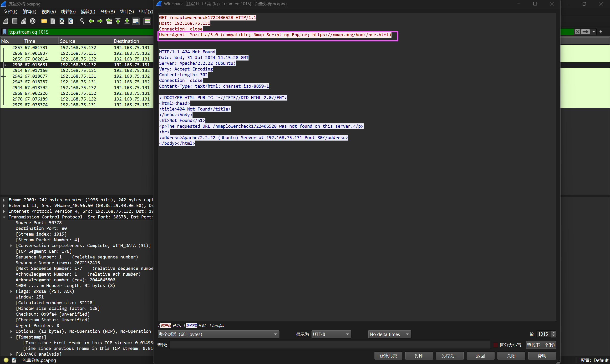Click the display filter text field

[x=80, y=32]
